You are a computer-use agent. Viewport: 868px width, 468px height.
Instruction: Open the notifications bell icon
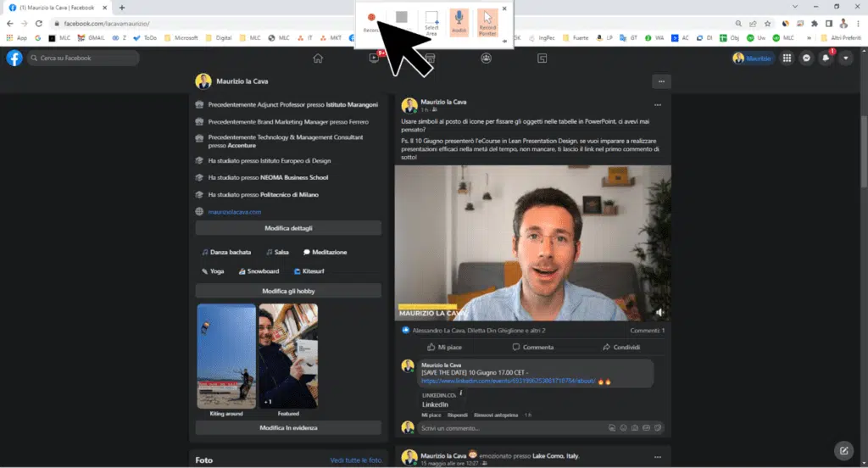(x=824, y=58)
